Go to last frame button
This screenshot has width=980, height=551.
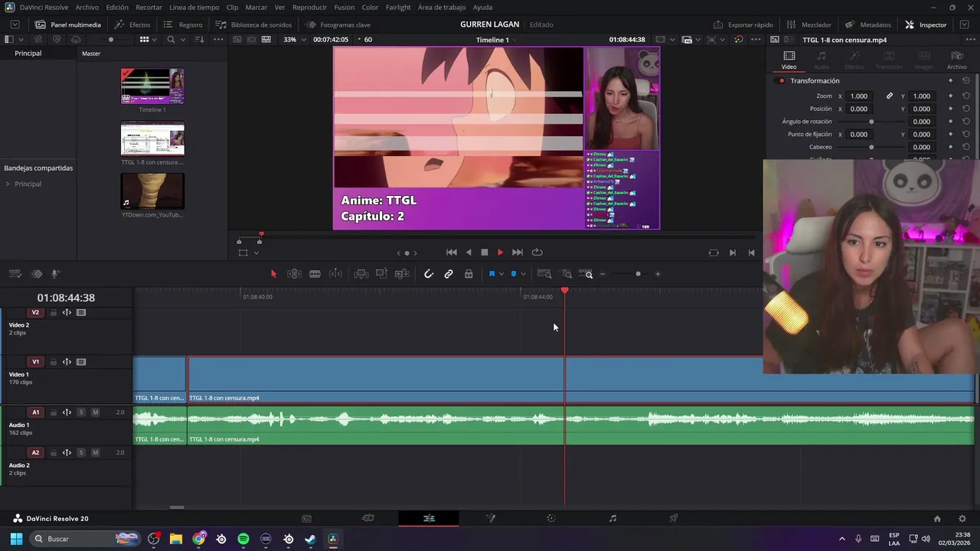coord(518,253)
